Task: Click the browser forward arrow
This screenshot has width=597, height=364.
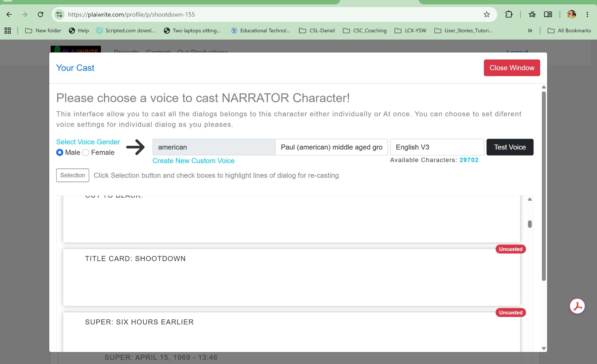Action: click(25, 14)
